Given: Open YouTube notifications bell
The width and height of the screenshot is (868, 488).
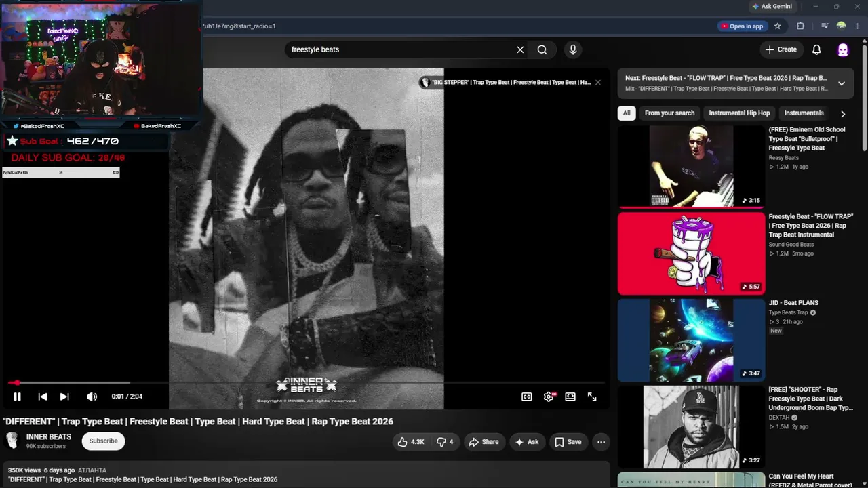Looking at the screenshot, I should pos(816,49).
